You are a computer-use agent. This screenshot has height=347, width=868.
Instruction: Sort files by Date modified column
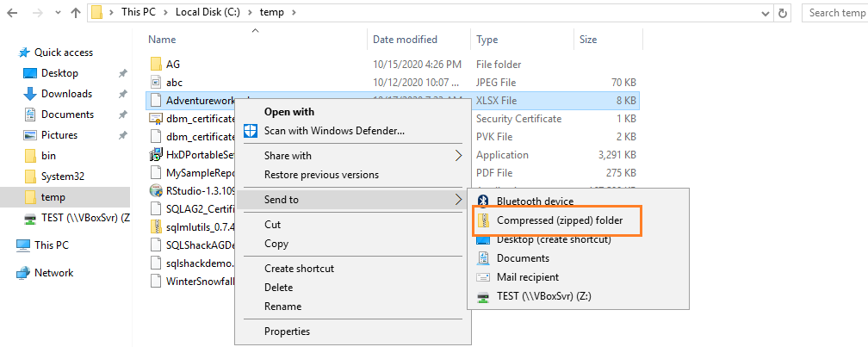405,40
